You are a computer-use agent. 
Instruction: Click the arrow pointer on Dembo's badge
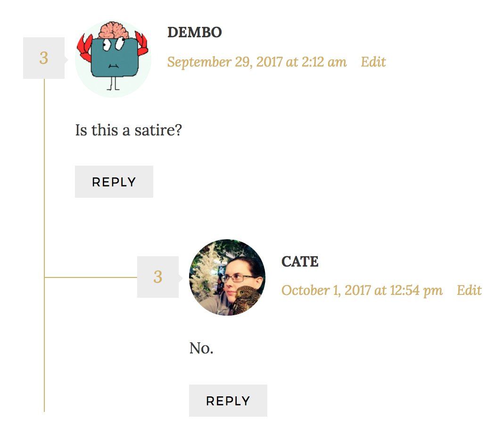(x=66, y=59)
